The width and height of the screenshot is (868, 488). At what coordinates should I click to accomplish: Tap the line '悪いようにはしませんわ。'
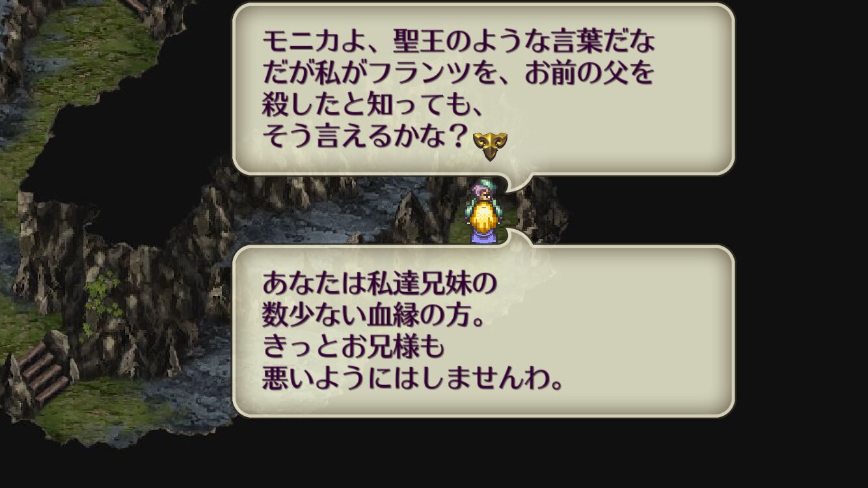(x=412, y=377)
